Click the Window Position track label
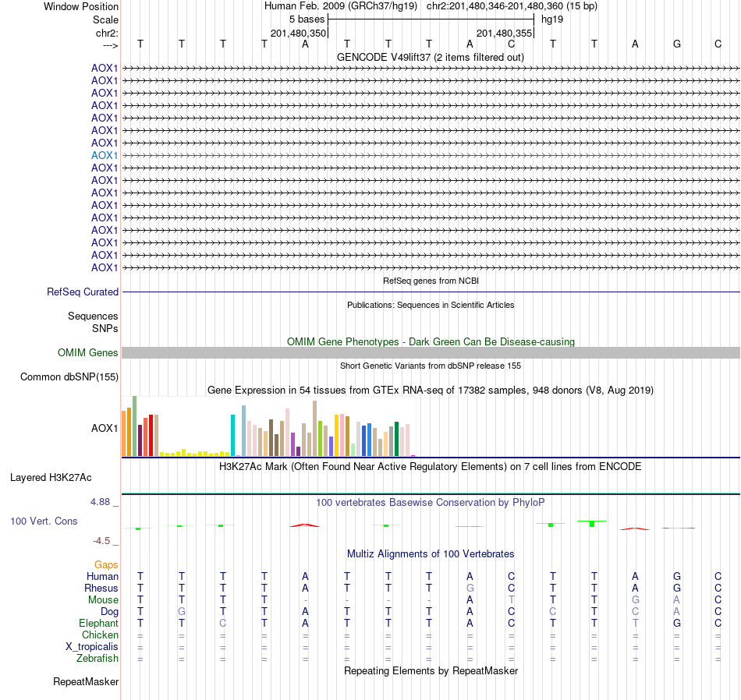741x700 pixels. (x=81, y=6)
